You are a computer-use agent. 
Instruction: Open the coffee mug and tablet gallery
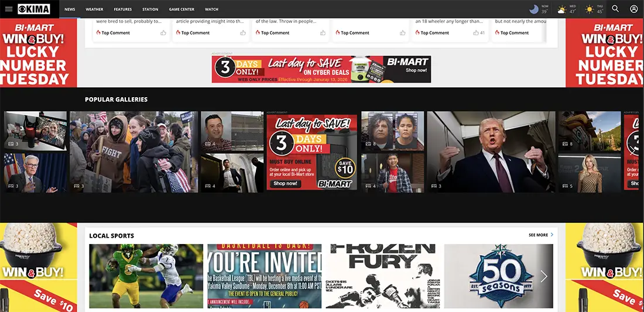(35, 131)
